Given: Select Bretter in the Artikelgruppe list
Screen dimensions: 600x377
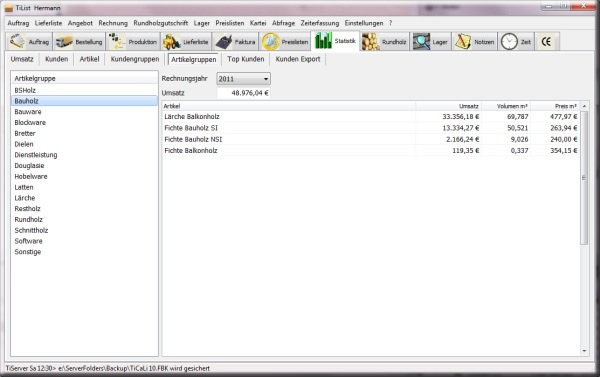Looking at the screenshot, I should click(84, 133).
